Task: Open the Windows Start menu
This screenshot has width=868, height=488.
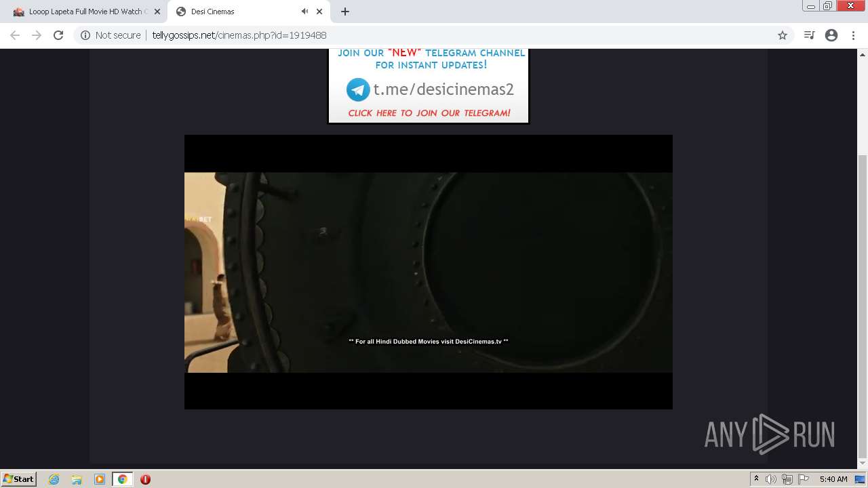Action: tap(19, 479)
